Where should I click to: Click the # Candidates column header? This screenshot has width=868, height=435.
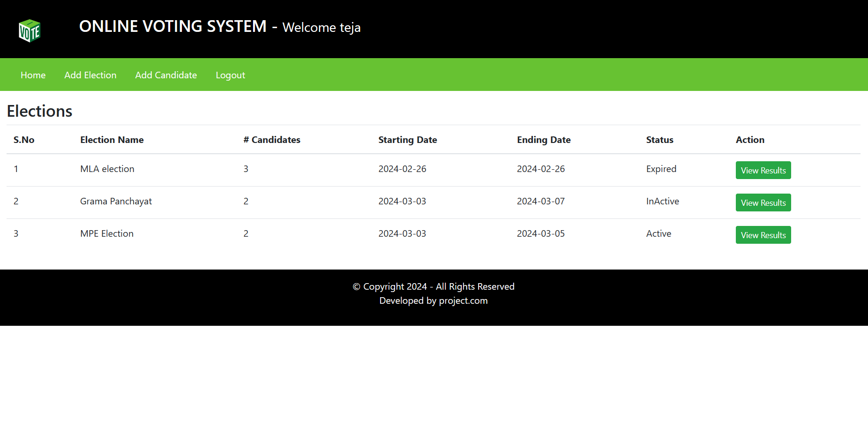tap(272, 140)
